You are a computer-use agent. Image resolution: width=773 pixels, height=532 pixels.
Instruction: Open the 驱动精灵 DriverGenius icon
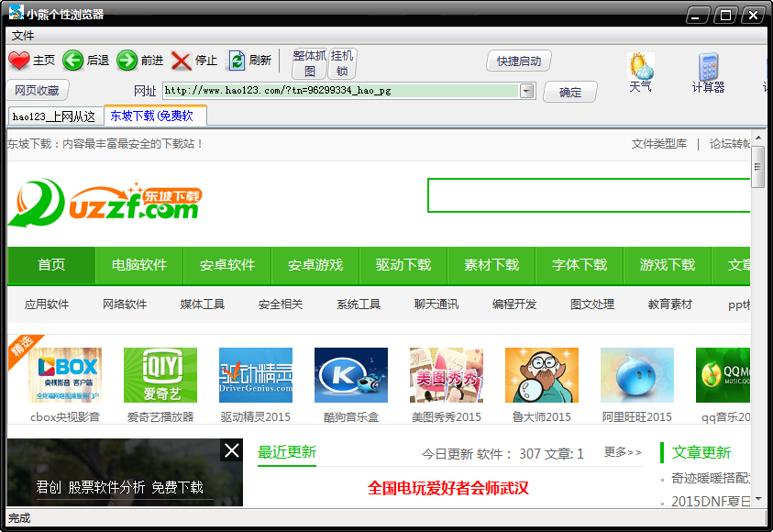[255, 375]
